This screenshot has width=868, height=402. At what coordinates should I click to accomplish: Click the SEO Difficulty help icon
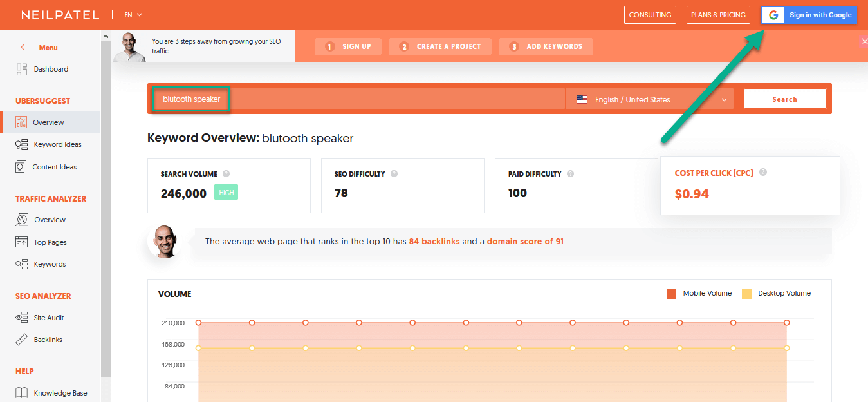pos(394,174)
